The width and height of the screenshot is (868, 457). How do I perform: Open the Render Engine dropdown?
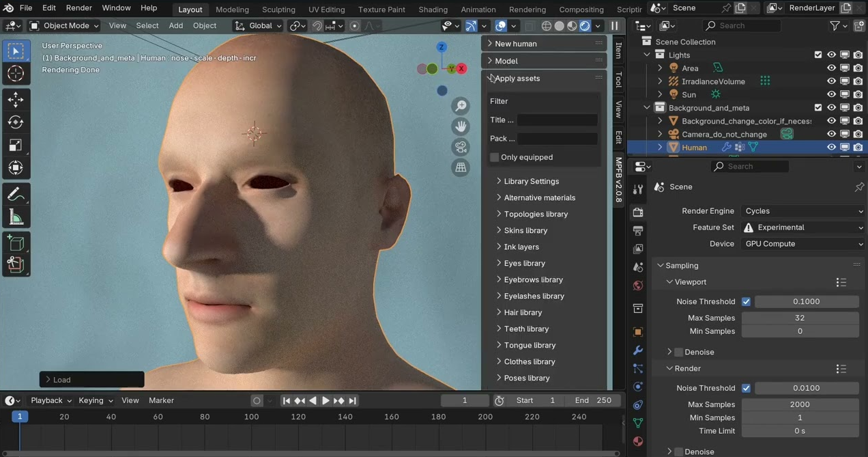(802, 210)
